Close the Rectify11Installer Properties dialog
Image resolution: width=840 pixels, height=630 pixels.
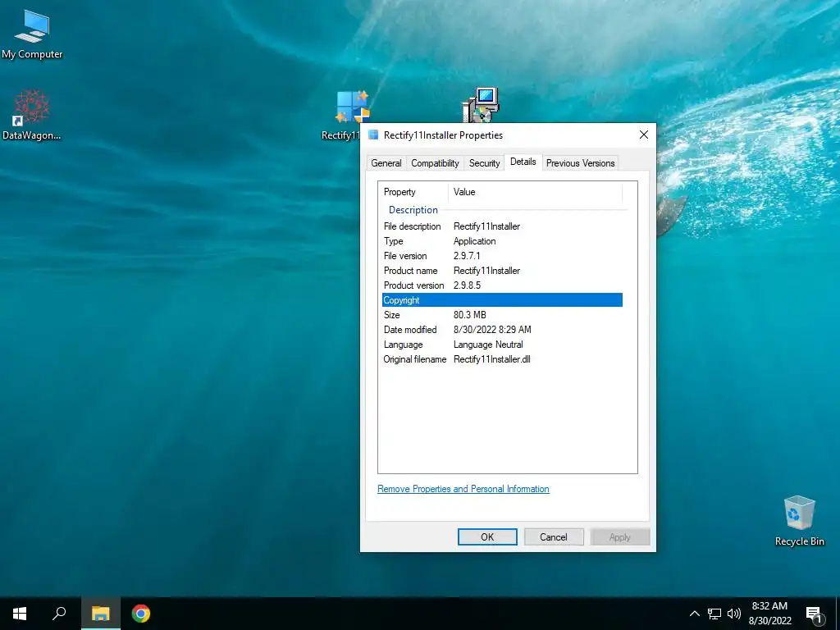pos(644,135)
